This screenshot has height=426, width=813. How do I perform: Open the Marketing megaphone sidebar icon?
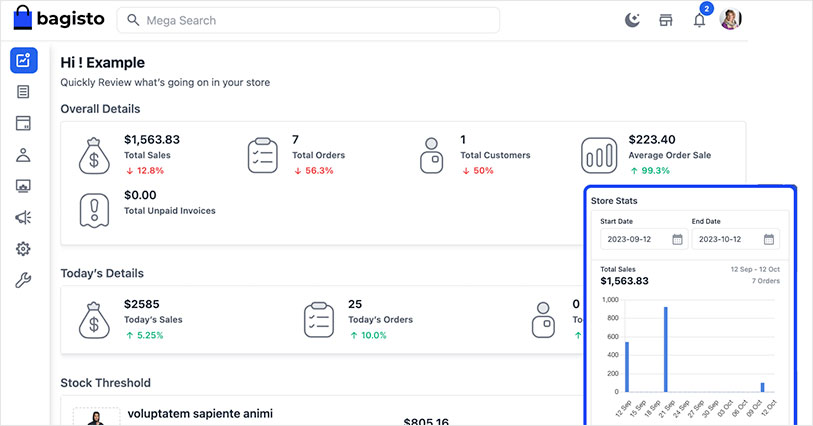tap(24, 218)
